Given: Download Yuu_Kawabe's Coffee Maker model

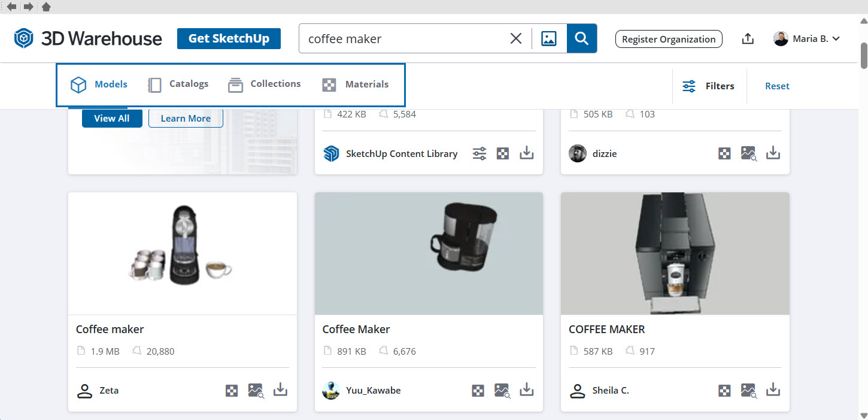Looking at the screenshot, I should (x=527, y=389).
